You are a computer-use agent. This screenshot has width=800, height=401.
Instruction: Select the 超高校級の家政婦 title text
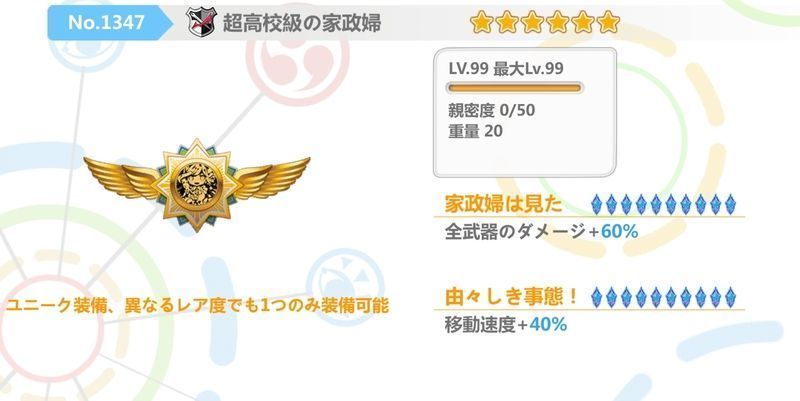pos(302,23)
